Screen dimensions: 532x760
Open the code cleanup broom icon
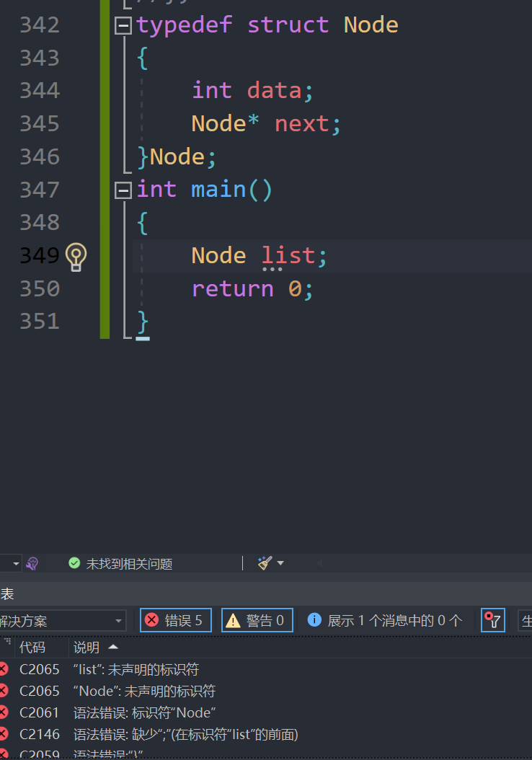(265, 562)
